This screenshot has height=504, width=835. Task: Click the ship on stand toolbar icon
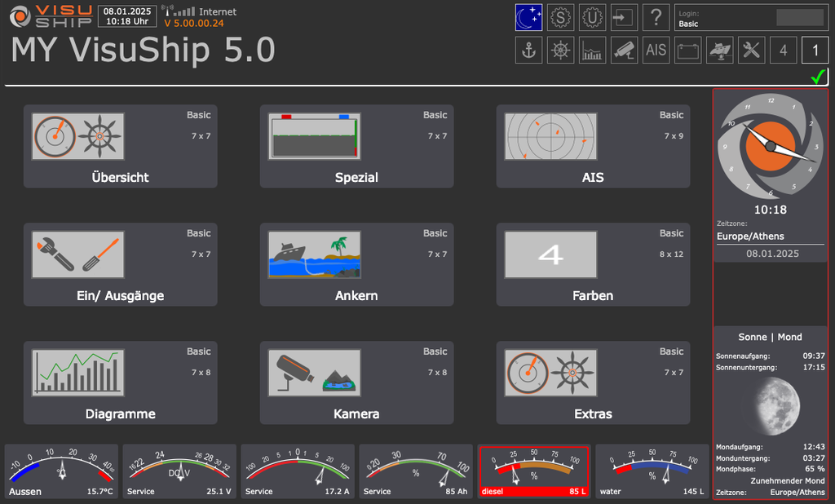(x=720, y=50)
